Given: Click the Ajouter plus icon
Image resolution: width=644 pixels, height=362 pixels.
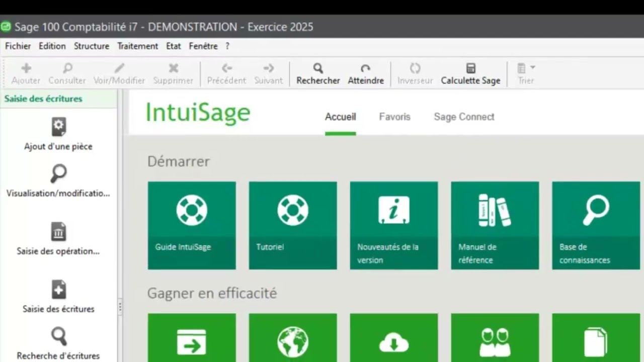Looking at the screenshot, I should click(26, 68).
